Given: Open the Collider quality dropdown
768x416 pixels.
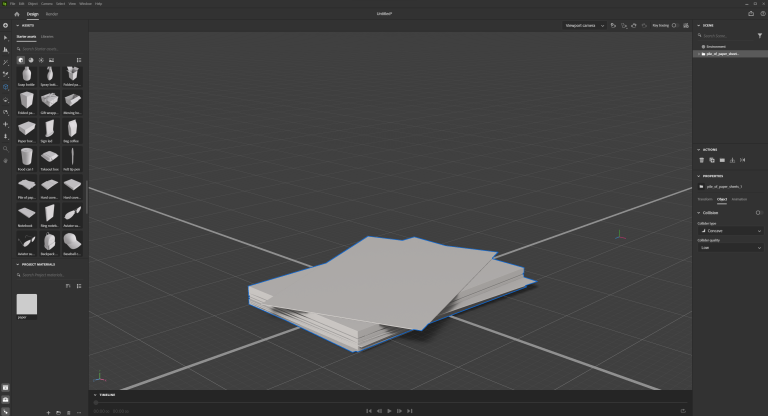Looking at the screenshot, I should click(729, 248).
